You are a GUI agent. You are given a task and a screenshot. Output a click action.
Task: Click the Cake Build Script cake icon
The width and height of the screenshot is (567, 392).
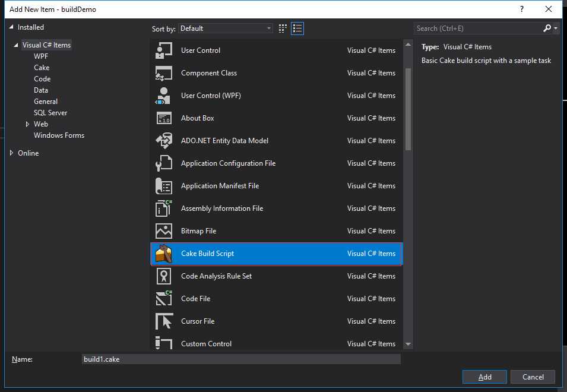point(164,254)
